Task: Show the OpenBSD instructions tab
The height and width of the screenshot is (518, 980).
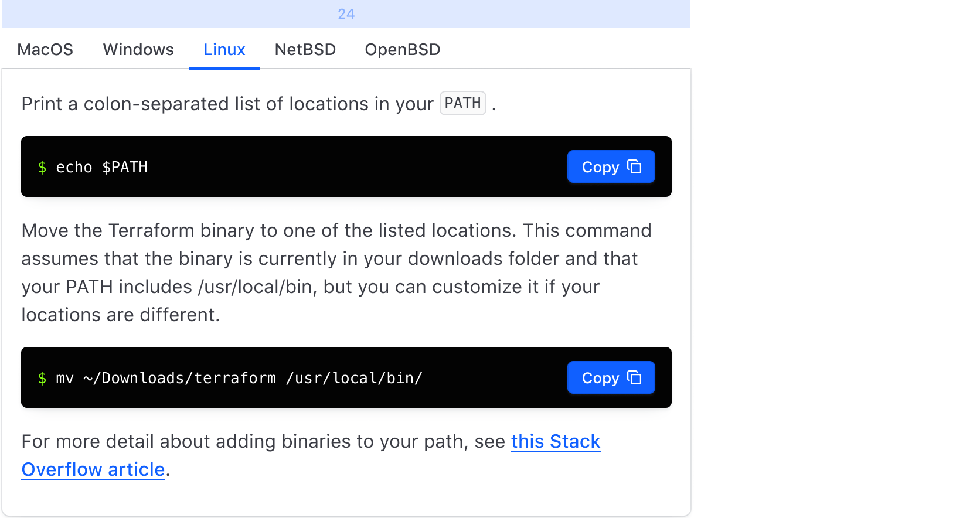Action: click(x=402, y=50)
